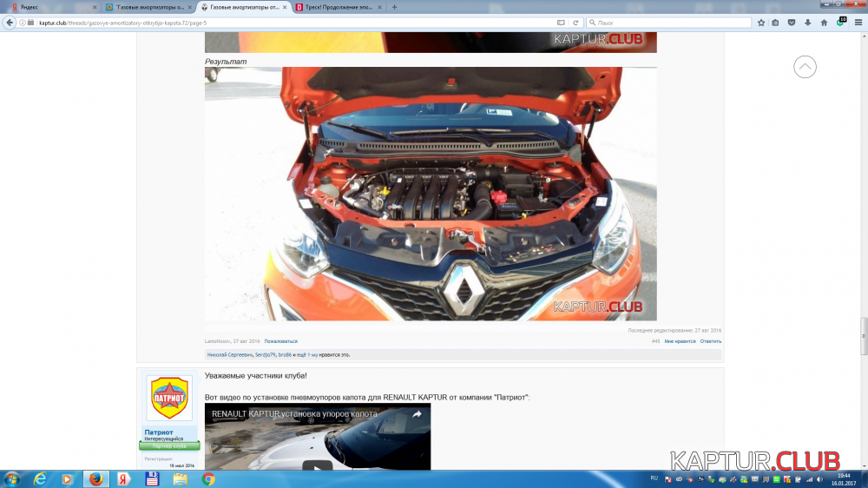Open the open-hood Renault Kaptur result photo
868x488 pixels.
click(431, 194)
